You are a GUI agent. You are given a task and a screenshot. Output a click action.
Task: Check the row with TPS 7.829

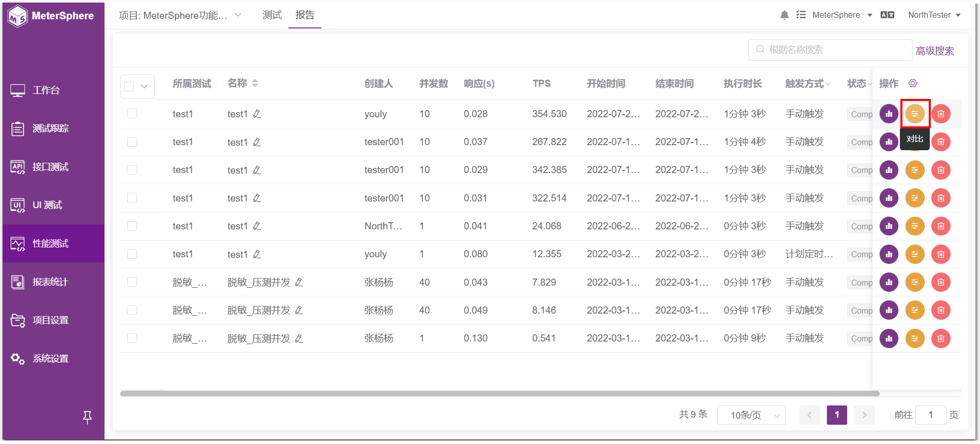pos(132,282)
